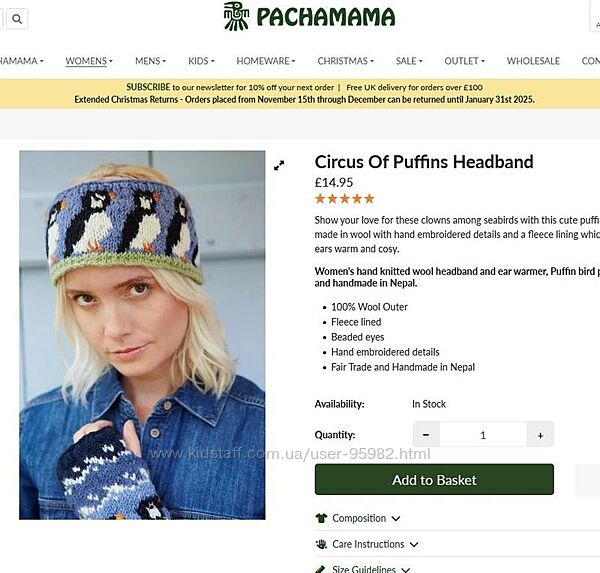Image resolution: width=600 pixels, height=573 pixels.
Task: Open the Sale dropdown menu
Action: (409, 61)
